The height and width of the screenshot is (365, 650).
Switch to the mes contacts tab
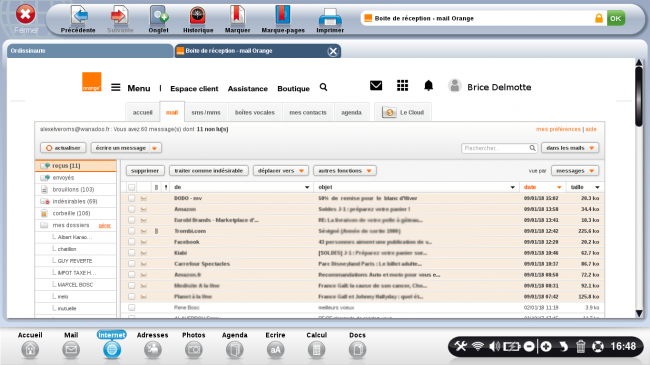[x=308, y=112]
